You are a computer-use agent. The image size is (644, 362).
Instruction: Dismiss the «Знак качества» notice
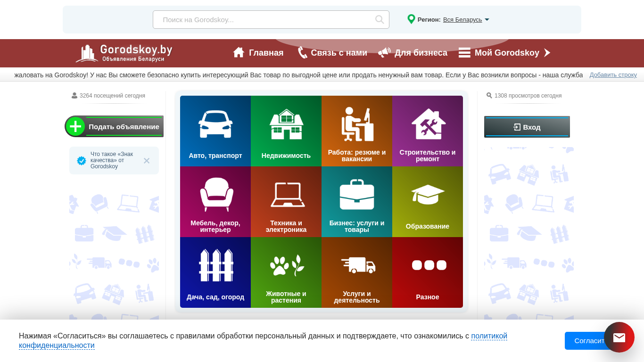coord(147,161)
